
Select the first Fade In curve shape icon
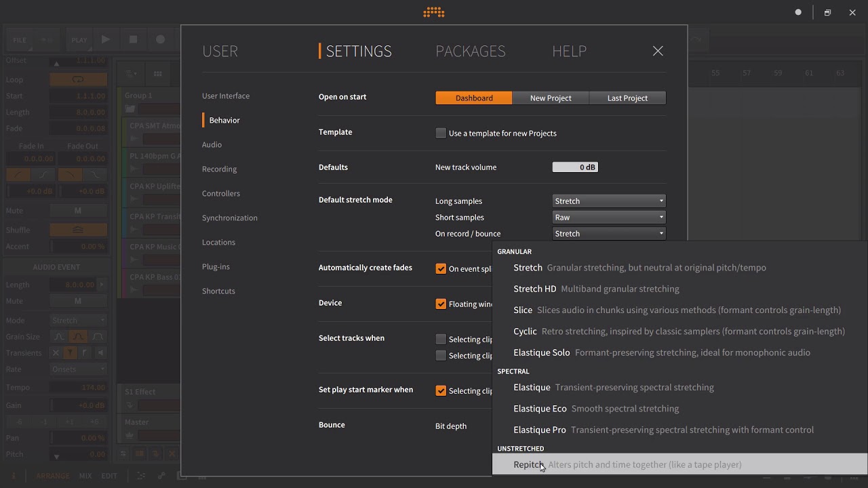tap(18, 174)
